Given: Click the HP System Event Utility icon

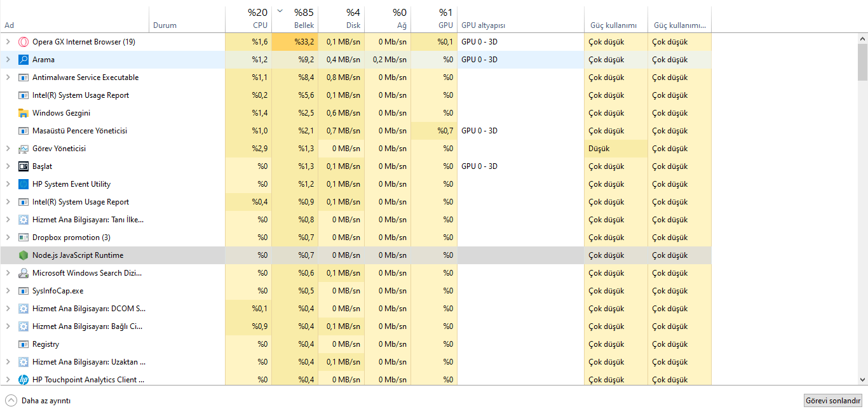Looking at the screenshot, I should 24,184.
